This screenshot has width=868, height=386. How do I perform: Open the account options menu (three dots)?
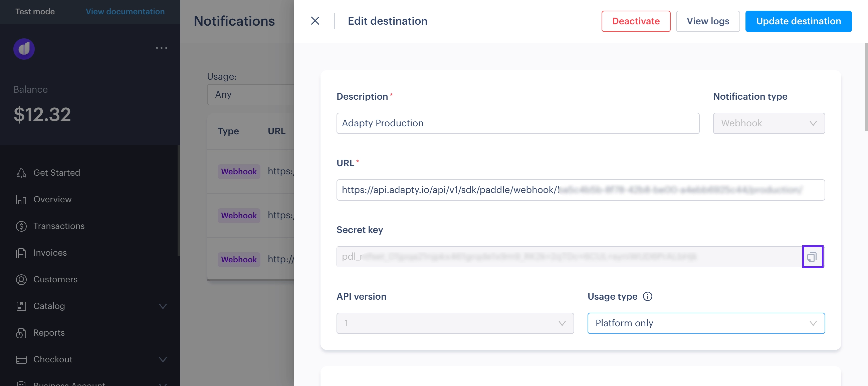162,48
